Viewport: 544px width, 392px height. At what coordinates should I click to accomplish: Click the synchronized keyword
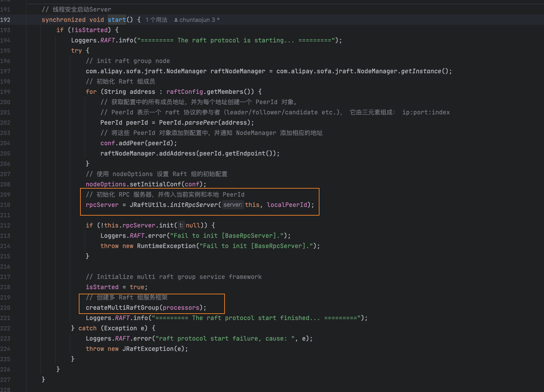tap(64, 20)
